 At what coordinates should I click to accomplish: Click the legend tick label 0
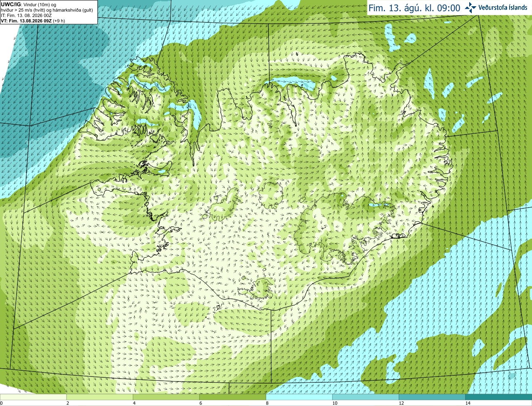click(1, 403)
